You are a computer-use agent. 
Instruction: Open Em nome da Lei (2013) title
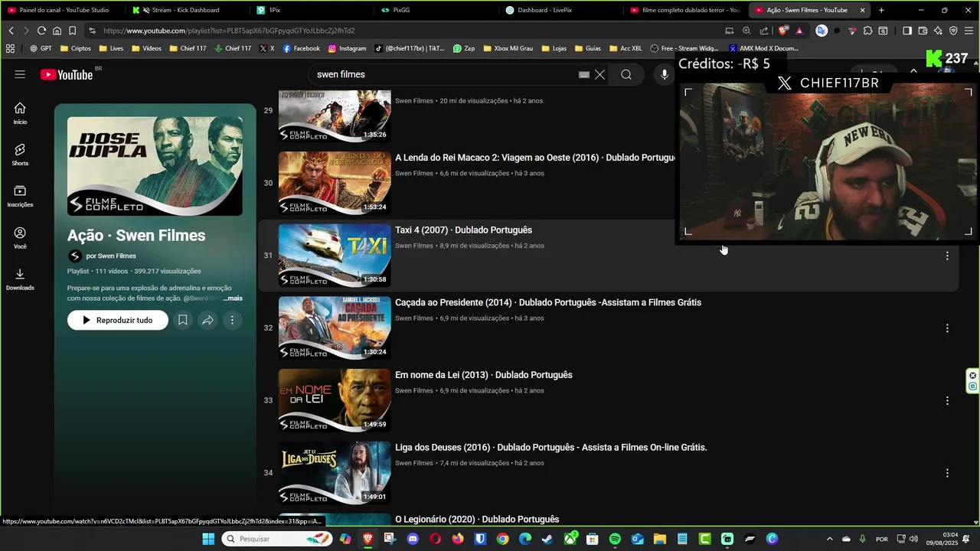pyautogui.click(x=484, y=375)
